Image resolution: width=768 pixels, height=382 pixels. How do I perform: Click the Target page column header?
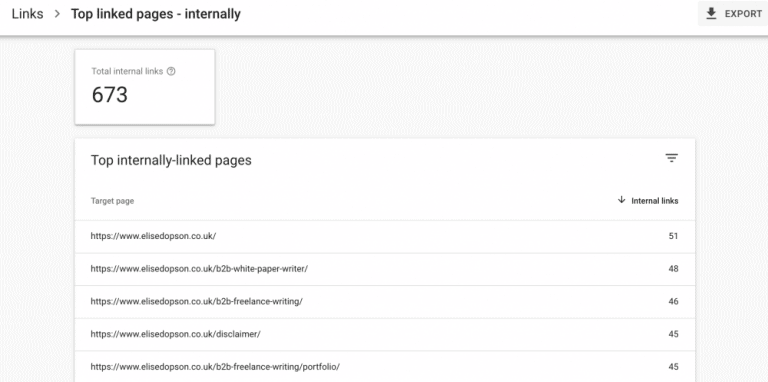[x=112, y=201]
